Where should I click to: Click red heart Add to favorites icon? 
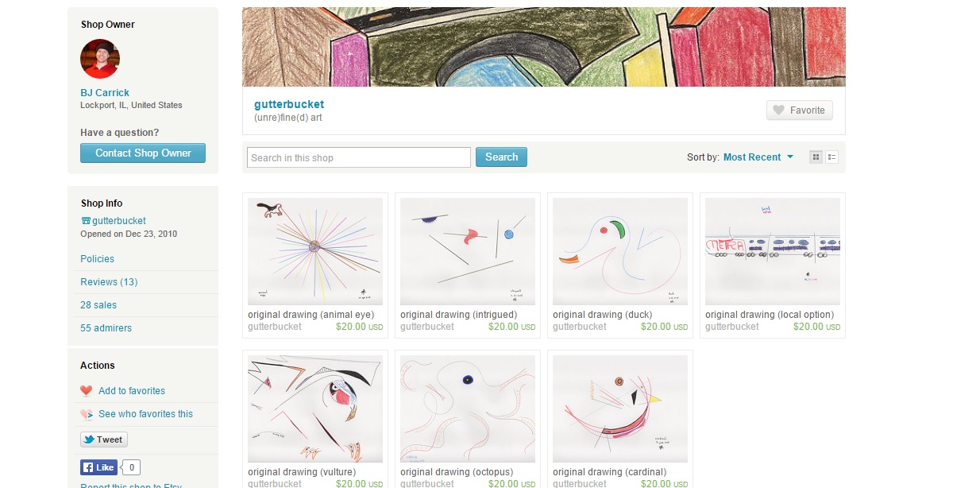[87, 391]
